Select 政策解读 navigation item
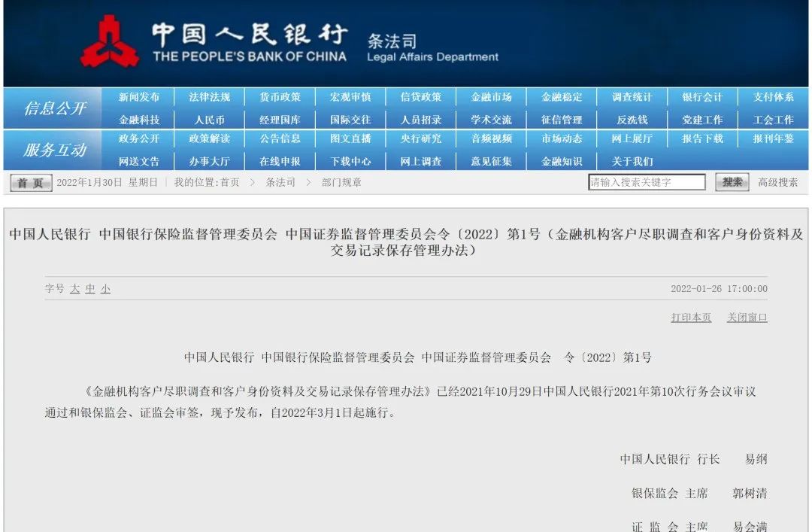 pyautogui.click(x=209, y=138)
